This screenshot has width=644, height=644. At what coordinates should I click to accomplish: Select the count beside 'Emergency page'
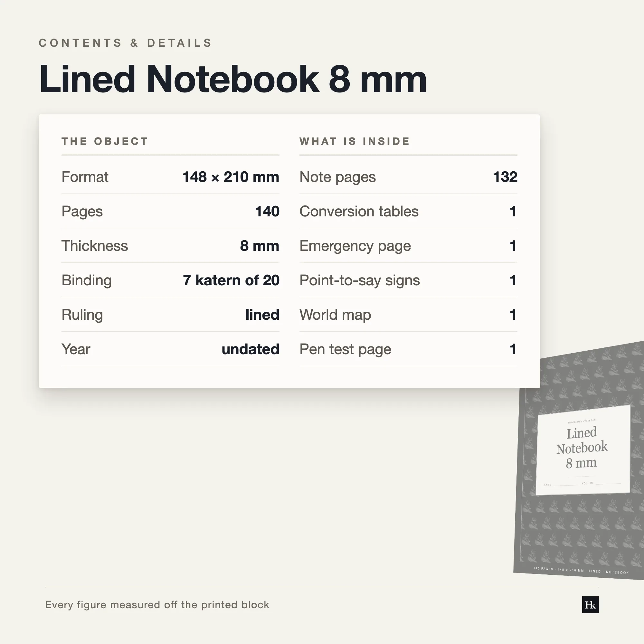(513, 246)
